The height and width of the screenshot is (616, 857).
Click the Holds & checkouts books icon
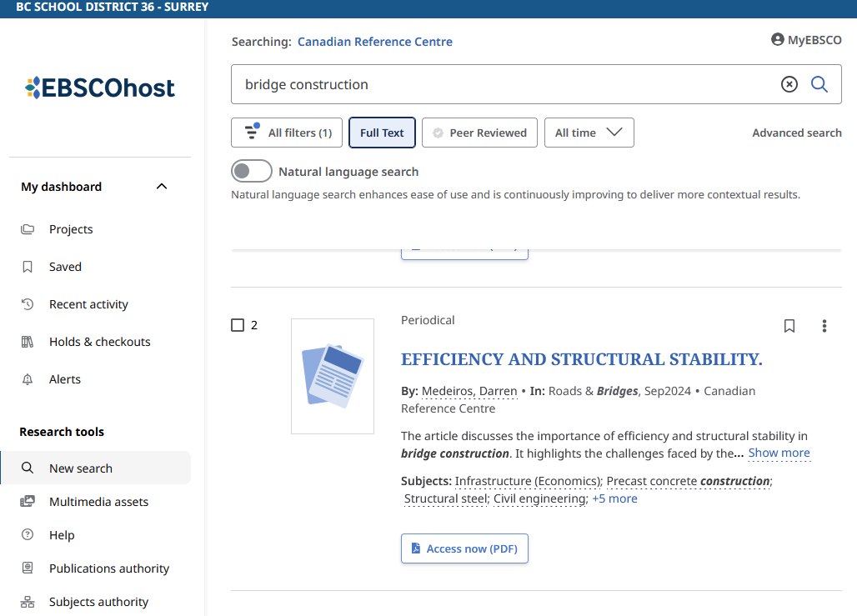point(28,342)
